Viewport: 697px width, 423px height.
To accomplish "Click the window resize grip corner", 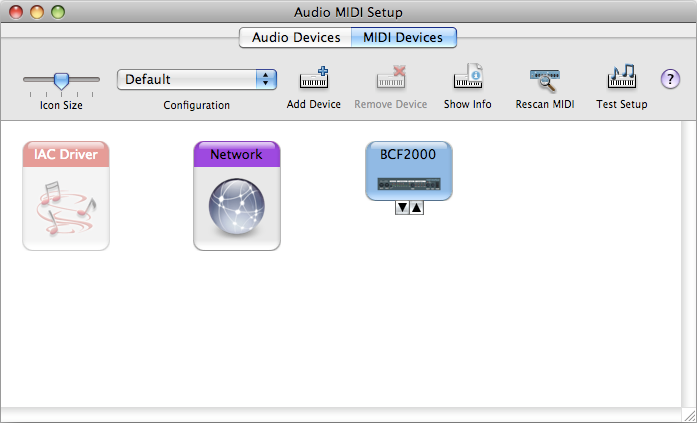I will (689, 415).
